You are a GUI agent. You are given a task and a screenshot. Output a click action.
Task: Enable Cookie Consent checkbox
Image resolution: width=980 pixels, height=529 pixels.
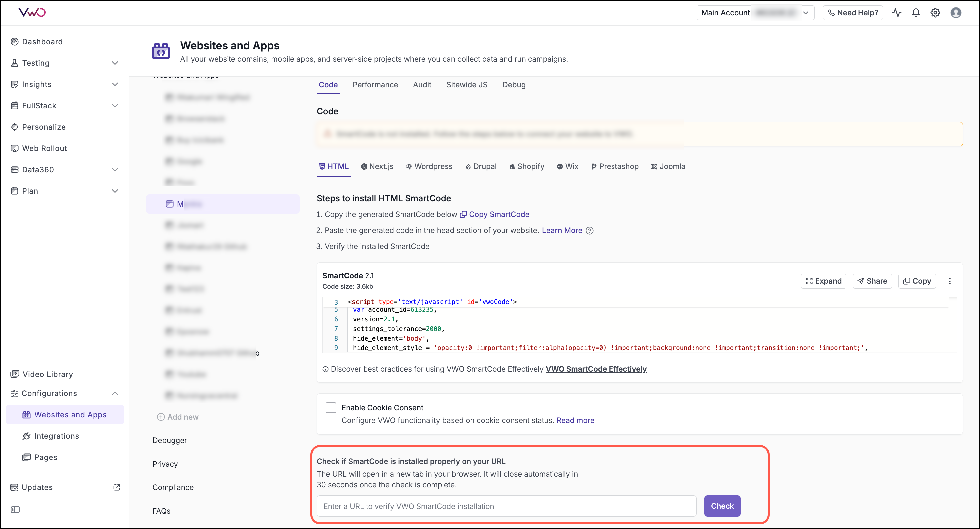pyautogui.click(x=331, y=408)
